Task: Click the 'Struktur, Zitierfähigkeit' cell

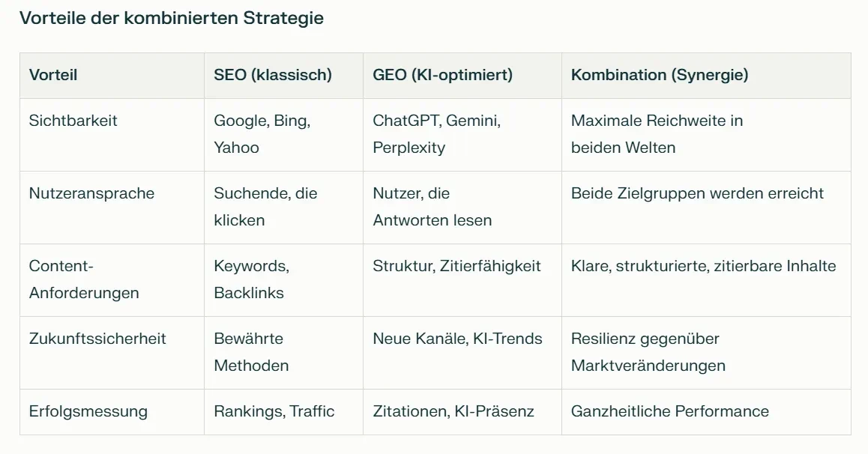Action: pyautogui.click(x=456, y=266)
